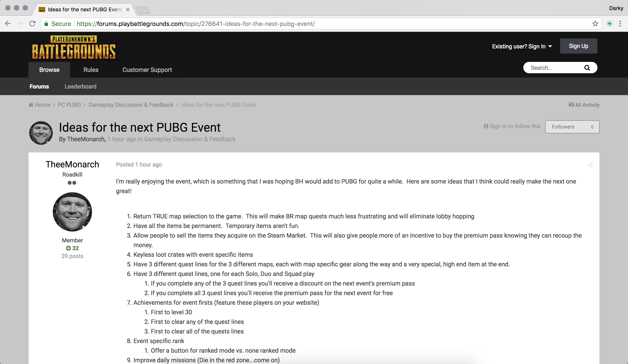Click the Darky profile name in Chrome

[616, 8]
